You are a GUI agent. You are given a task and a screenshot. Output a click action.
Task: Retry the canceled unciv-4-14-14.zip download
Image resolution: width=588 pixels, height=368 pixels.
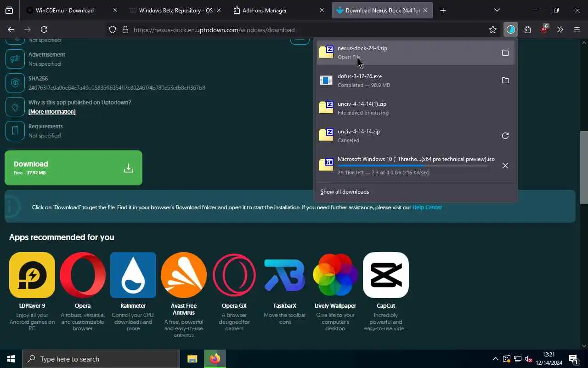505,136
